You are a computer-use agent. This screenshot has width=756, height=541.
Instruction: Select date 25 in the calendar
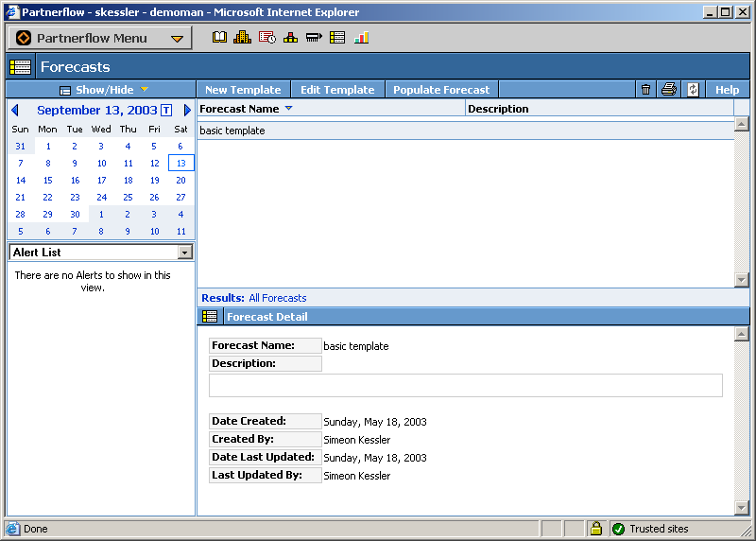tap(128, 197)
